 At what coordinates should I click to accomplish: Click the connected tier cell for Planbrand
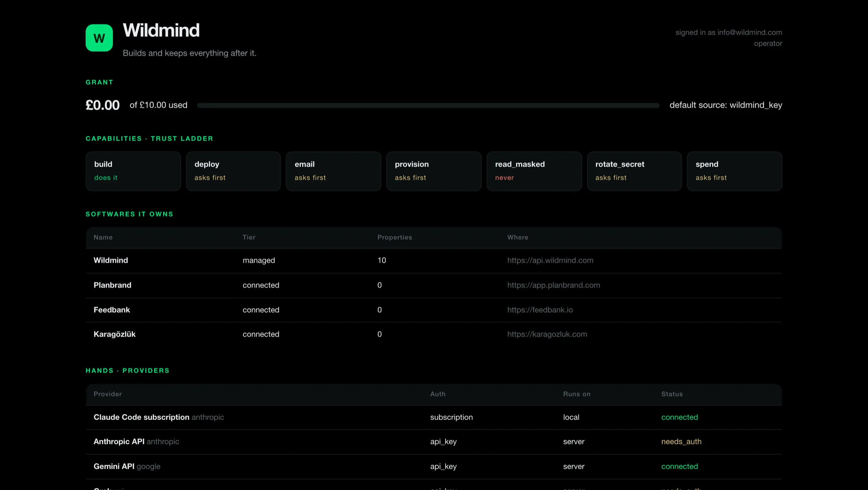[261, 285]
